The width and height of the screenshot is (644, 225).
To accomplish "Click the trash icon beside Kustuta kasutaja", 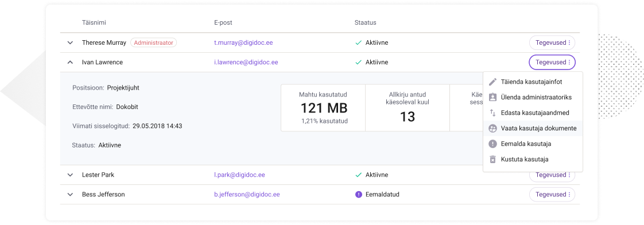I will tap(493, 160).
